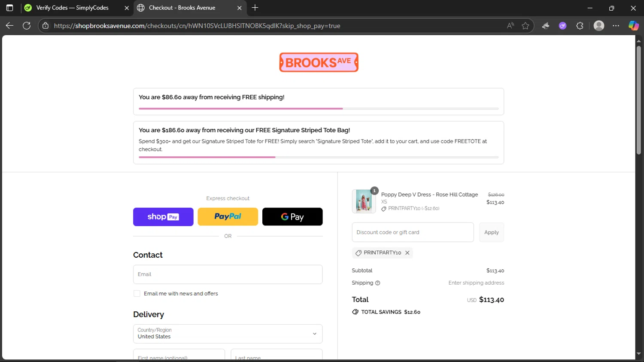644x362 pixels.
Task: Focus the Email input field
Action: coord(228,274)
